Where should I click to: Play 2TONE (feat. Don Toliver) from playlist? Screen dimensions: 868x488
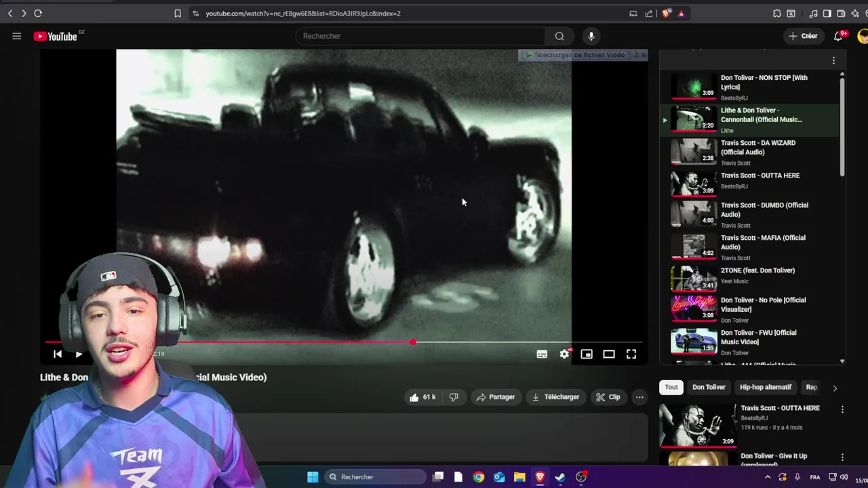tap(749, 277)
